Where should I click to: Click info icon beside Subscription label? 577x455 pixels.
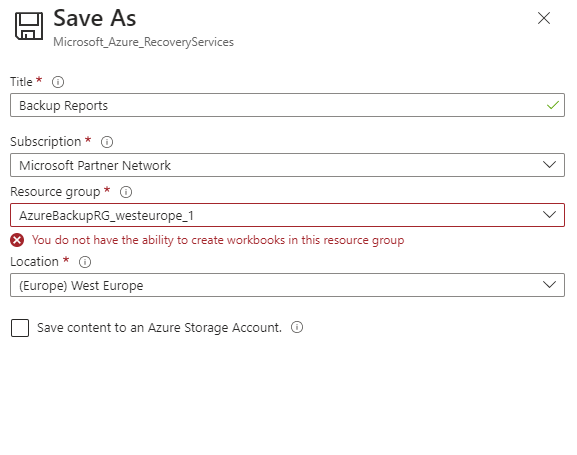[x=107, y=142]
